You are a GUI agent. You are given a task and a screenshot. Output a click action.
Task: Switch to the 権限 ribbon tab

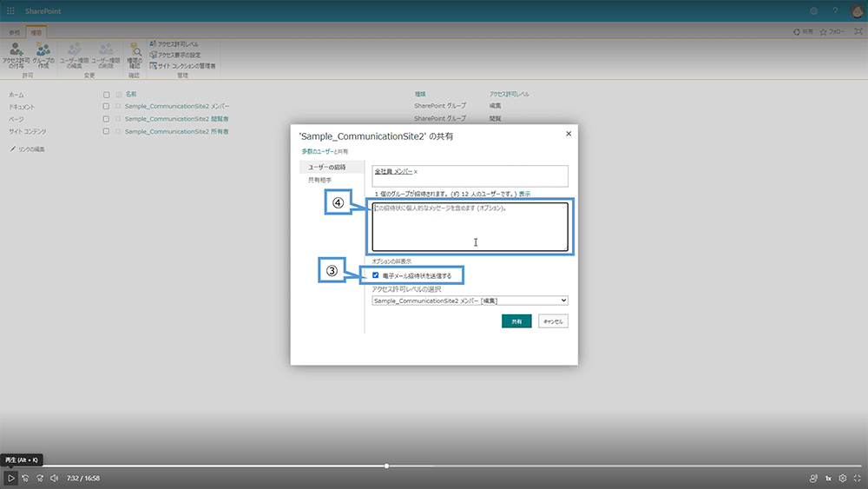36,33
